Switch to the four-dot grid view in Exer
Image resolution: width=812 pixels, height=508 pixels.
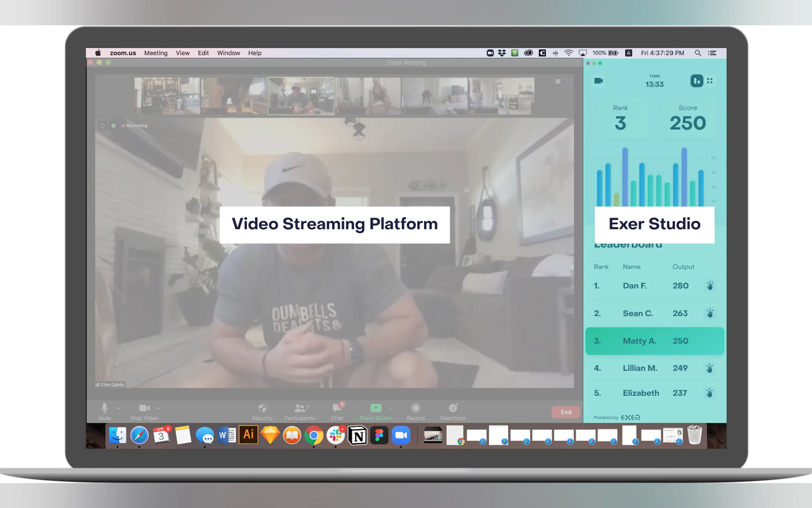coord(710,81)
